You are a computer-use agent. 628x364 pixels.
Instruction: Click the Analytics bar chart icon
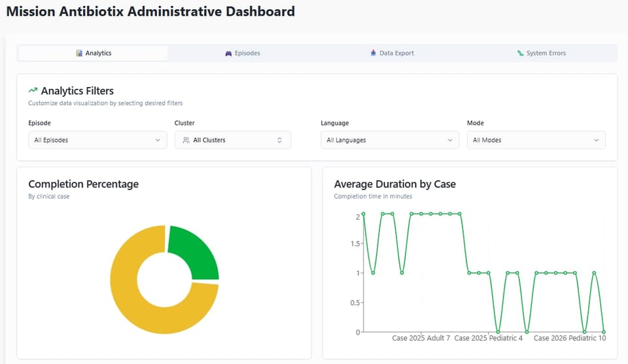79,53
